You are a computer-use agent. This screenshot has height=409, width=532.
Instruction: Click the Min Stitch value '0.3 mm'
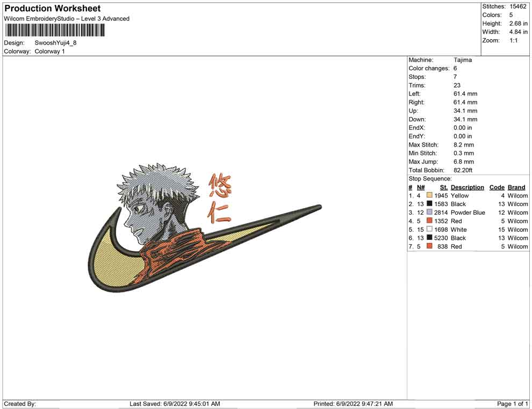(463, 153)
